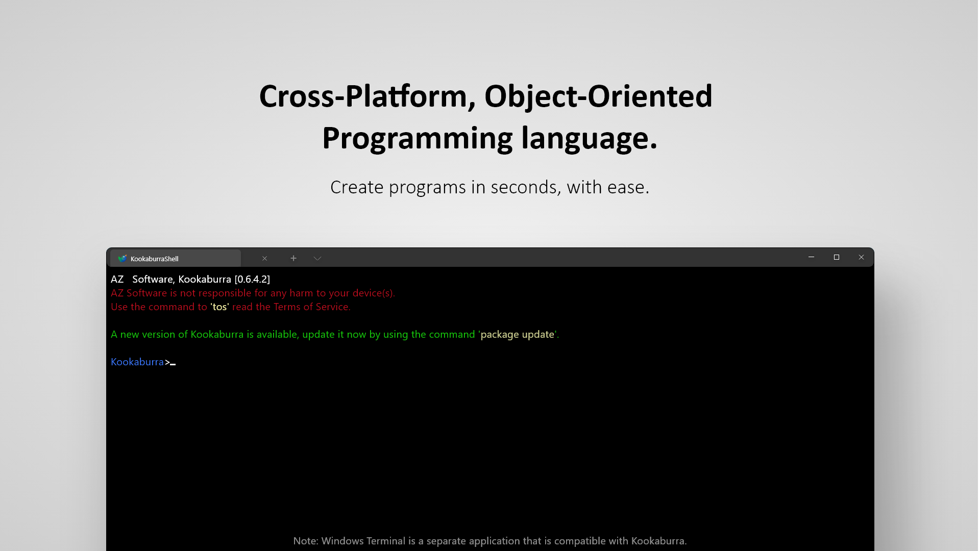
Task: Open a new terminal tab with plus
Action: point(293,259)
